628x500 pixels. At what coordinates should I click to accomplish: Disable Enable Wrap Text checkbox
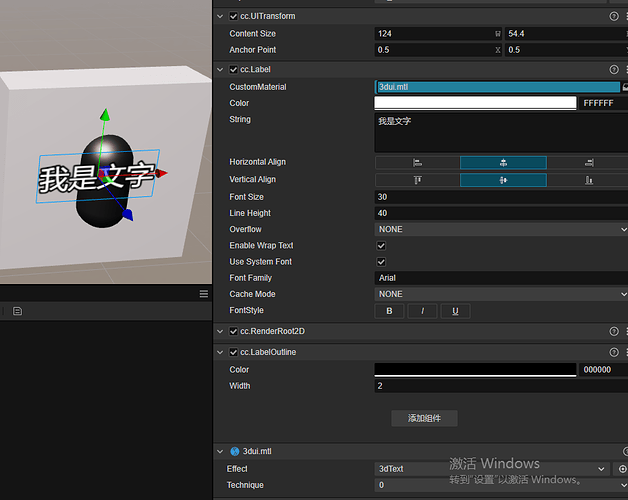tap(381, 246)
